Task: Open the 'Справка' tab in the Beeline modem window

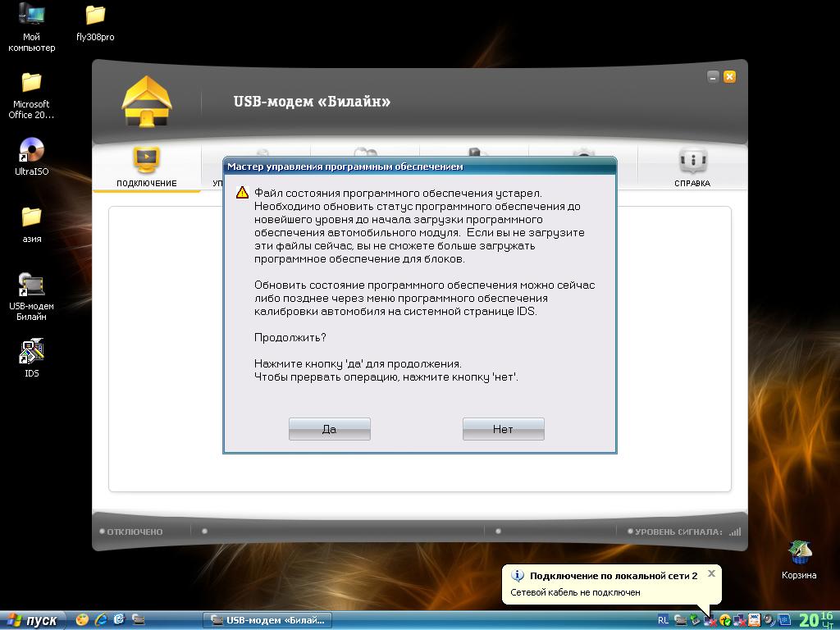Action: (692, 167)
